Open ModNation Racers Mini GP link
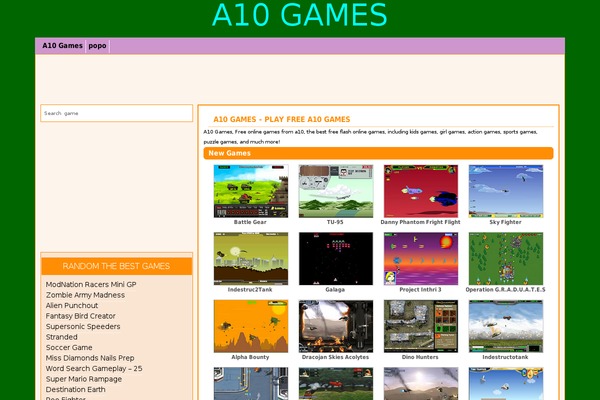The width and height of the screenshot is (600, 400). point(91,284)
